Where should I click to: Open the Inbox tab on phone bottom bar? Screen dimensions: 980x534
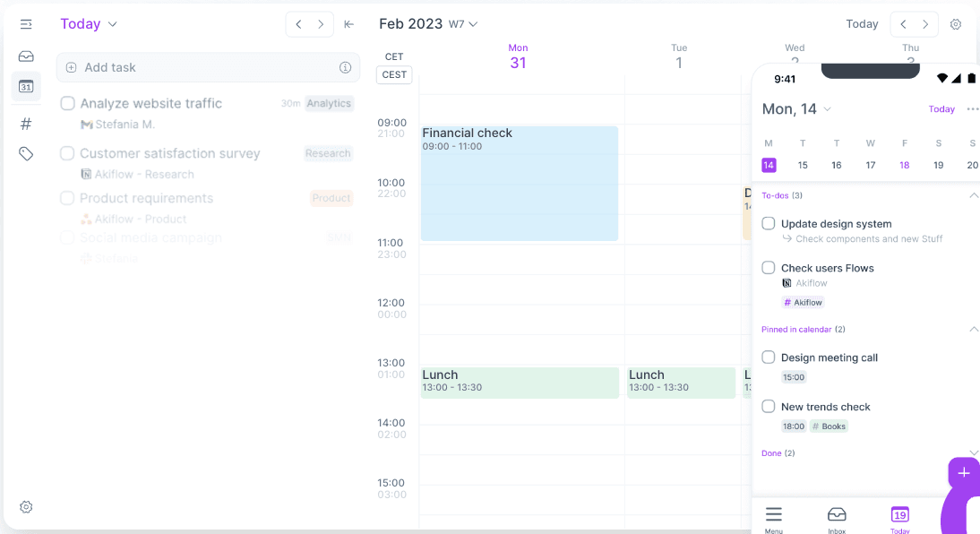click(837, 521)
